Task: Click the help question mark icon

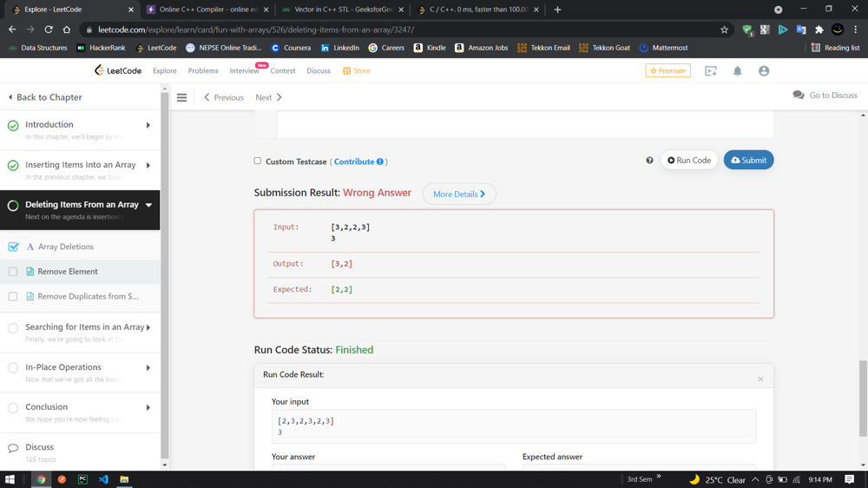Action: (x=649, y=161)
